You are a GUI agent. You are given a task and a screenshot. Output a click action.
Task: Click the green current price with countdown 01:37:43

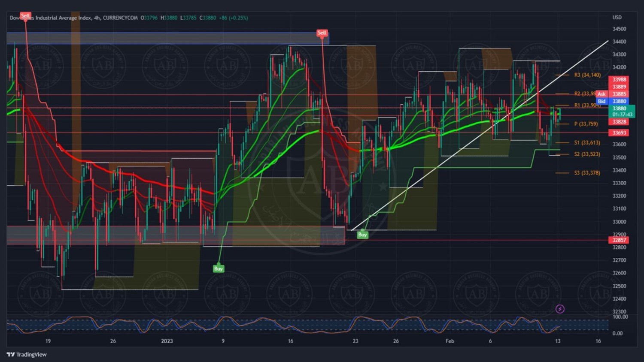pos(621,112)
